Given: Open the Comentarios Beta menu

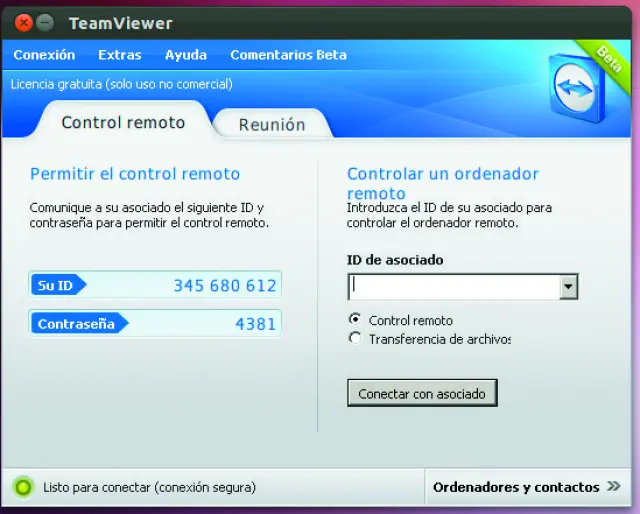Looking at the screenshot, I should click(288, 55).
